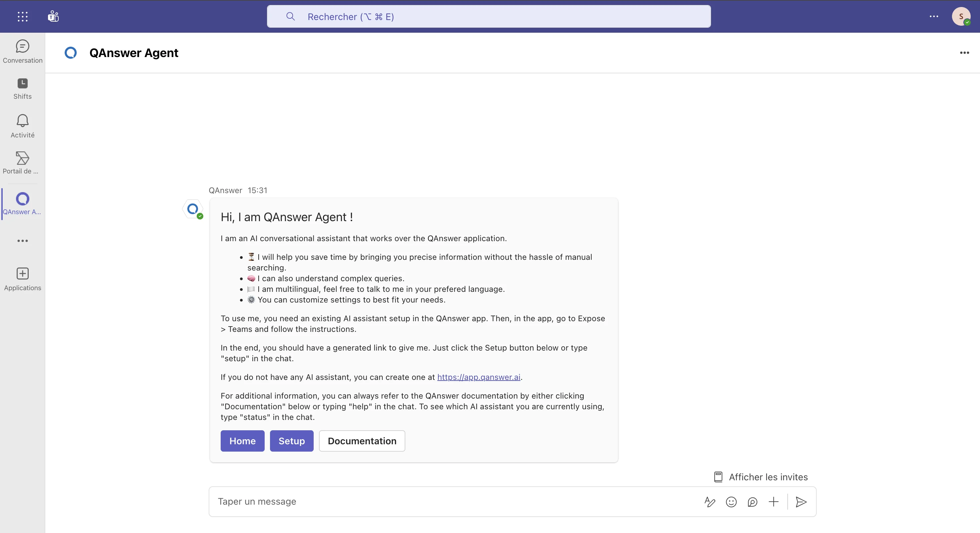The width and height of the screenshot is (980, 533).
Task: Click the Home button in card
Action: [x=242, y=441]
